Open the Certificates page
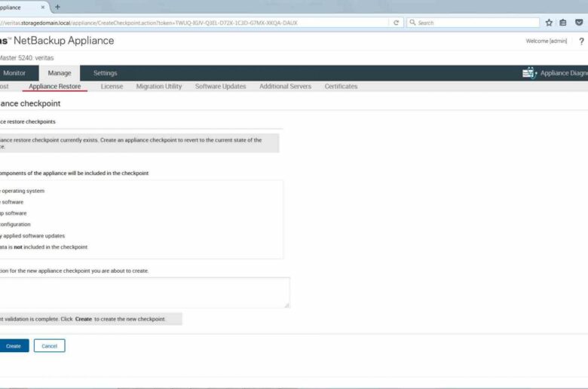The height and width of the screenshot is (389, 588). click(x=341, y=86)
